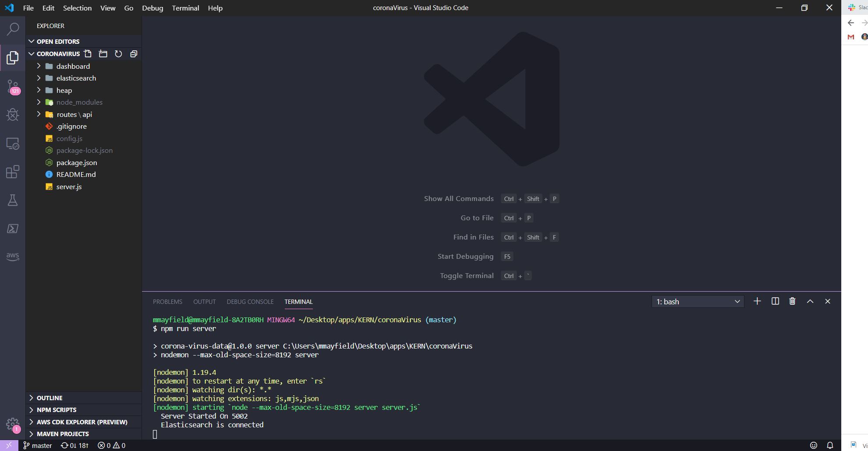868x451 pixels.
Task: Create a new file in CORONAVIRUS folder
Action: click(x=88, y=54)
